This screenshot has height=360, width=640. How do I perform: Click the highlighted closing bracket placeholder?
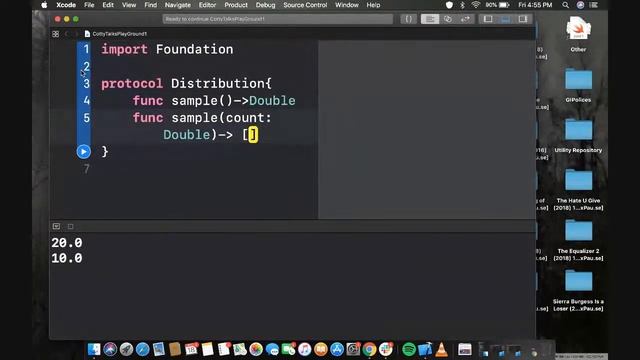pos(253,134)
